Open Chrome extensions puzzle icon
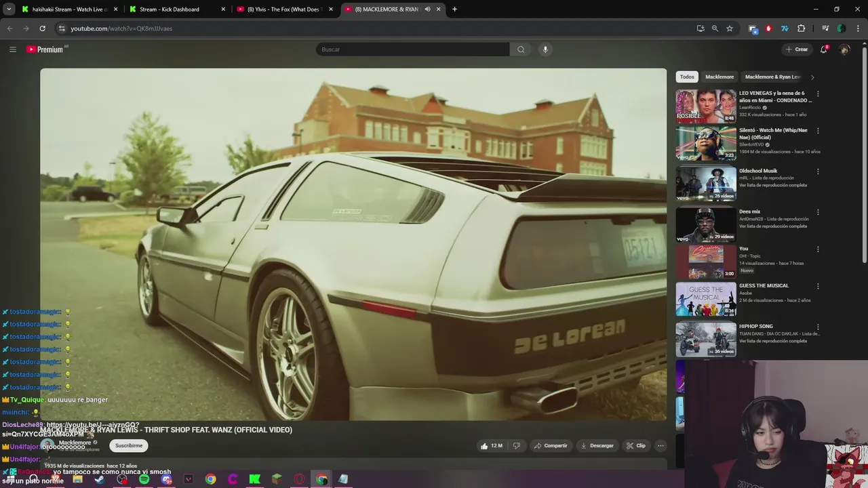 pyautogui.click(x=802, y=28)
